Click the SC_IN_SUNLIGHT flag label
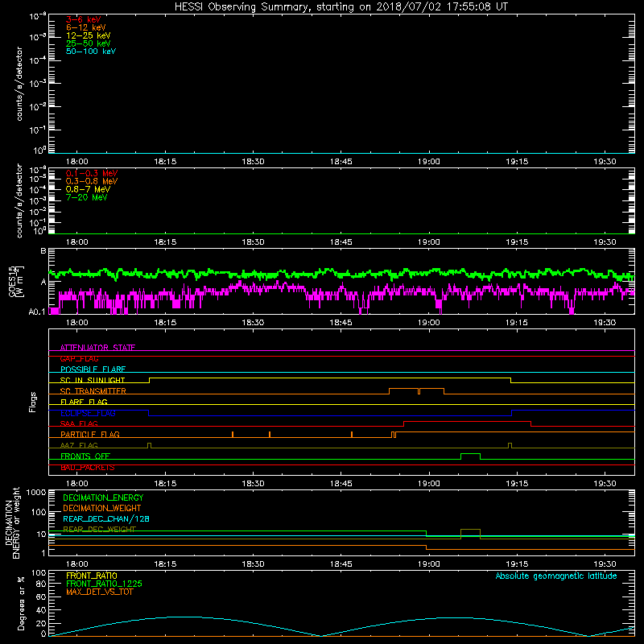This screenshot has width=644, height=644. pos(93,380)
